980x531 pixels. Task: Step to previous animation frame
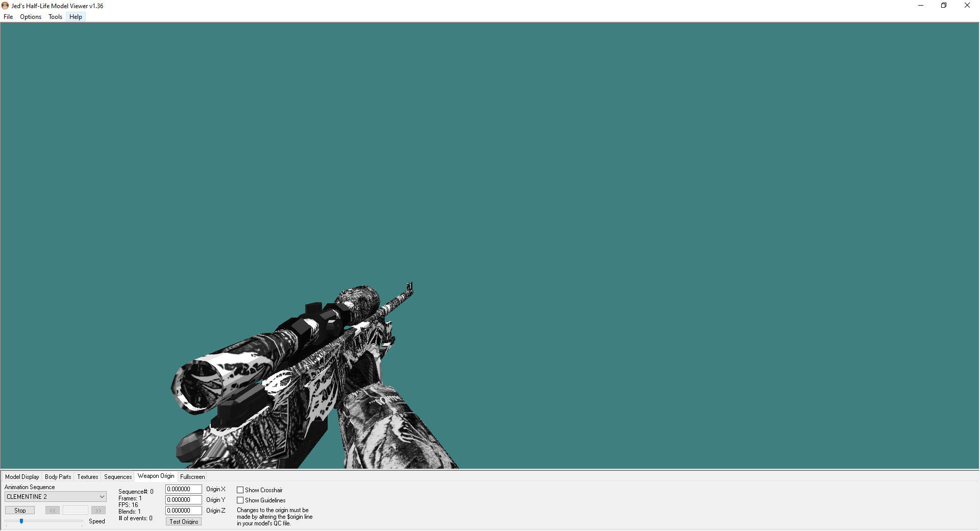click(53, 510)
